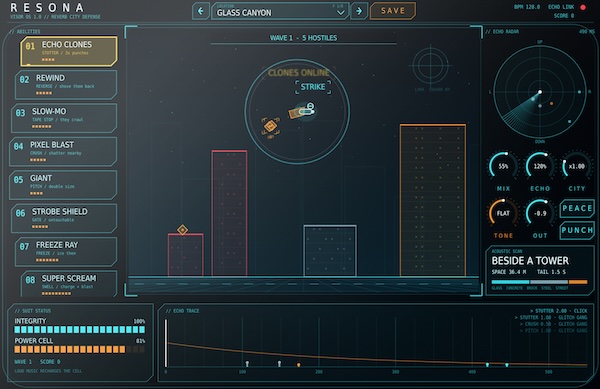Click the 'TAIL 1.5 S' value
The height and width of the screenshot is (389, 600).
(x=551, y=272)
